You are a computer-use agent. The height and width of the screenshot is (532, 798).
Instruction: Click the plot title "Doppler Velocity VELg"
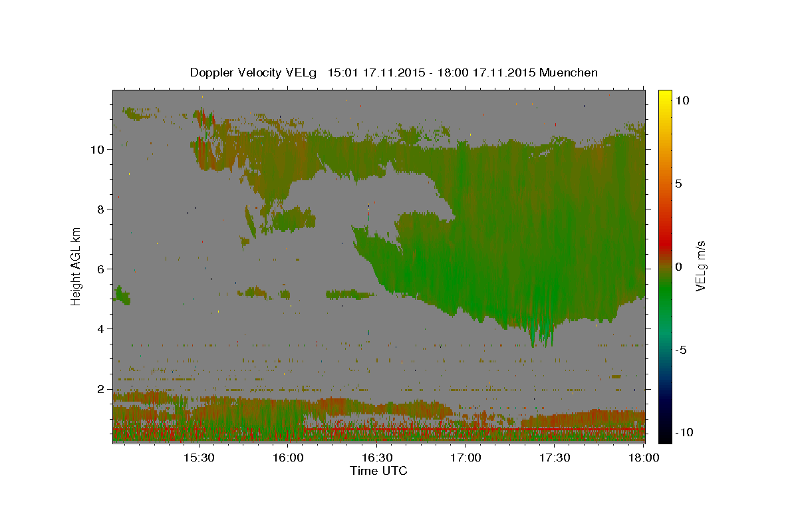click(255, 72)
